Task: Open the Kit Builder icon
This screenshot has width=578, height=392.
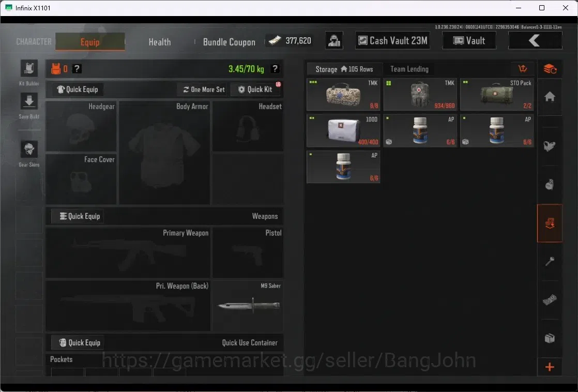Action: click(x=29, y=69)
